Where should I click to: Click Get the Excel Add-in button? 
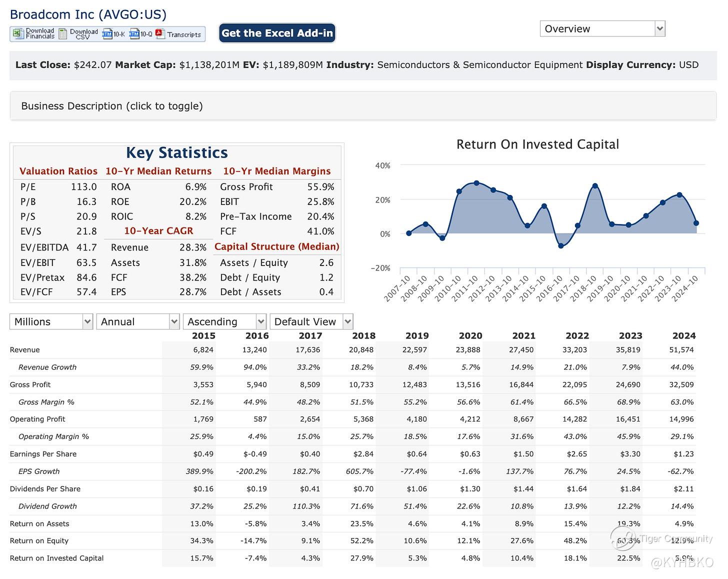[277, 33]
